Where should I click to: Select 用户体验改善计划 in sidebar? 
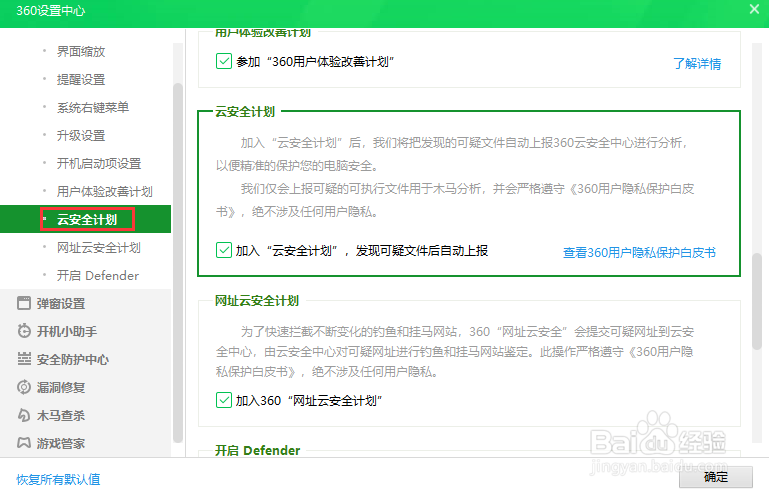(104, 191)
